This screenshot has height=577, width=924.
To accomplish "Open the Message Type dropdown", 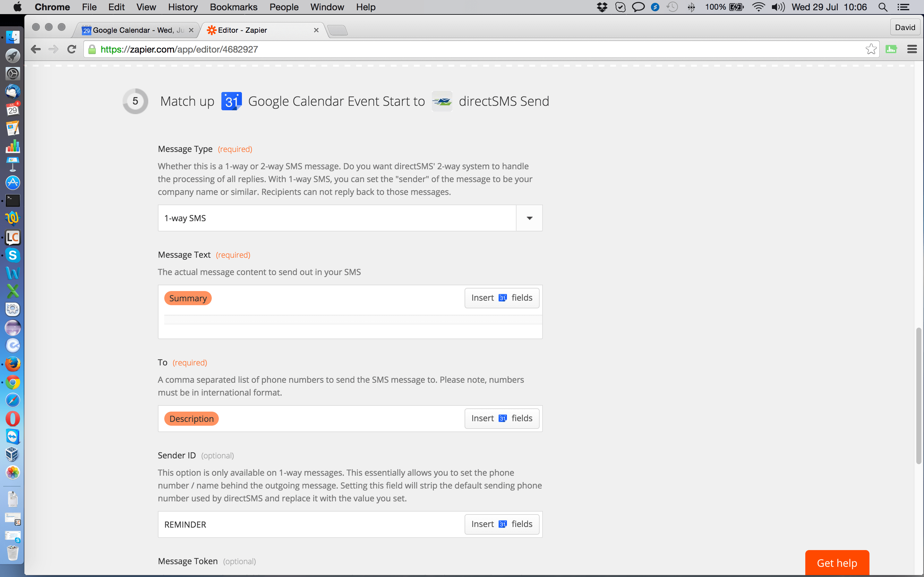I will pos(529,218).
